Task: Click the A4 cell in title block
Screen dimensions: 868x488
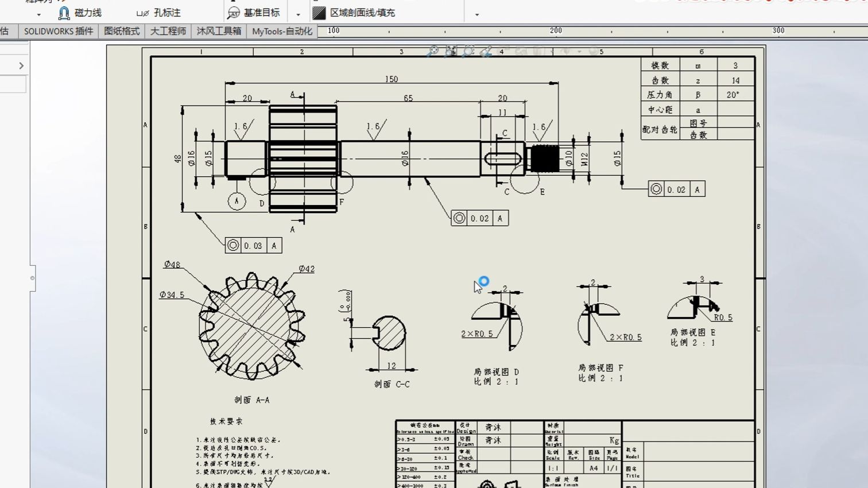Action: point(594,468)
